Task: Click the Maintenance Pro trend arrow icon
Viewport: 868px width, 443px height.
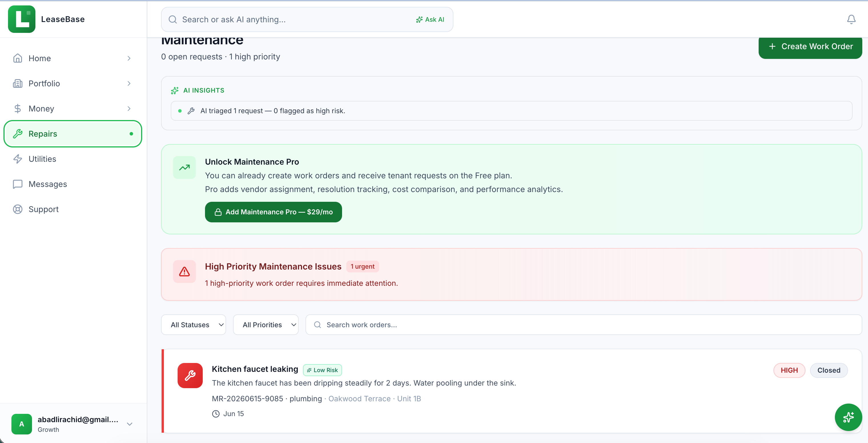Action: pos(184,167)
